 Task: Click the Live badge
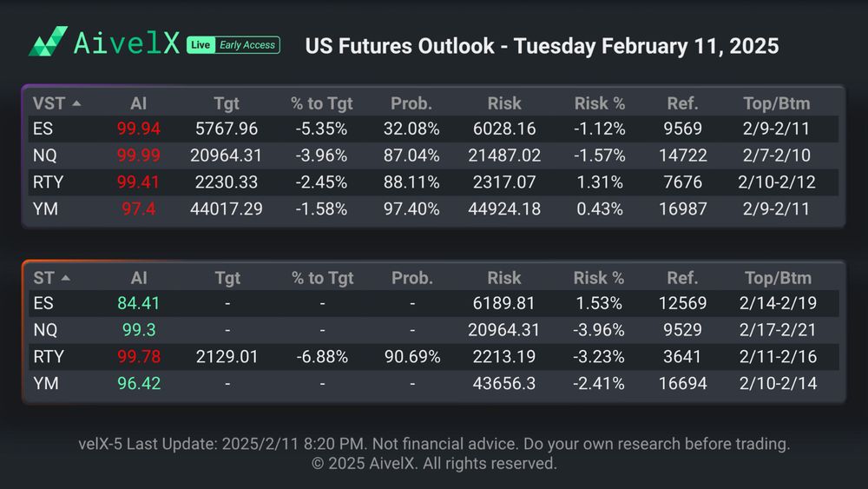201,45
